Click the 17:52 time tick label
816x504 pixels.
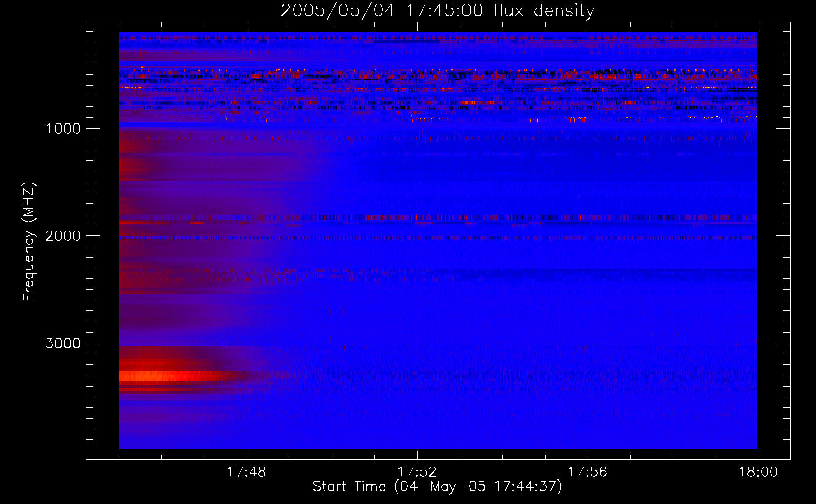pos(417,472)
